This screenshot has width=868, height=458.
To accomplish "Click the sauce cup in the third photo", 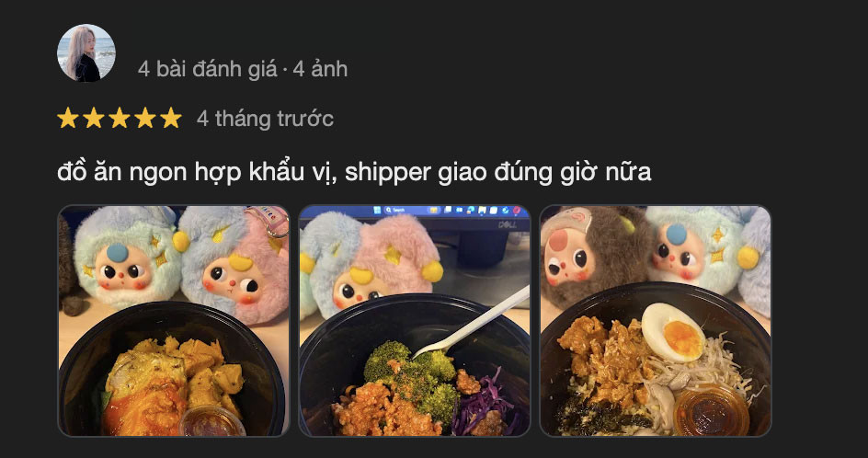I will [x=711, y=410].
